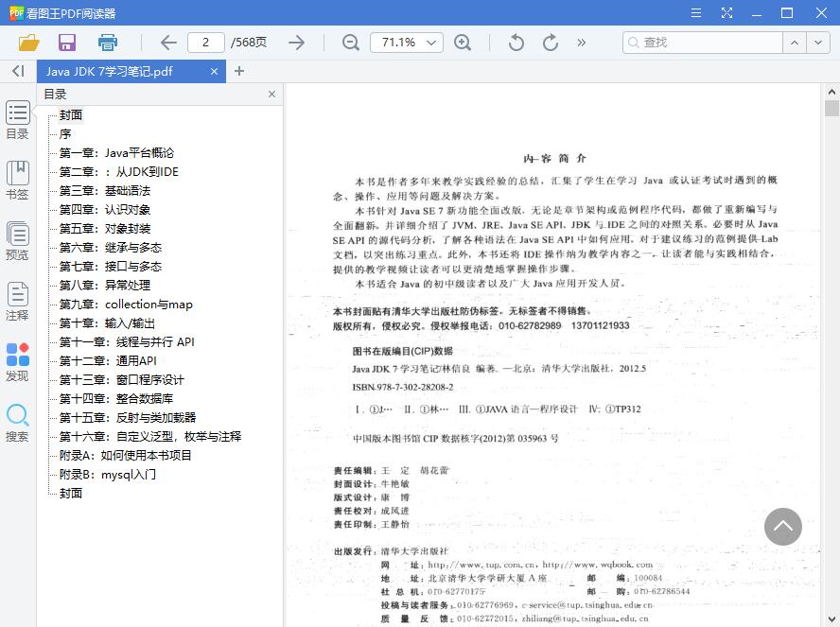Jump to 第七章: 接口与多态

point(111,266)
